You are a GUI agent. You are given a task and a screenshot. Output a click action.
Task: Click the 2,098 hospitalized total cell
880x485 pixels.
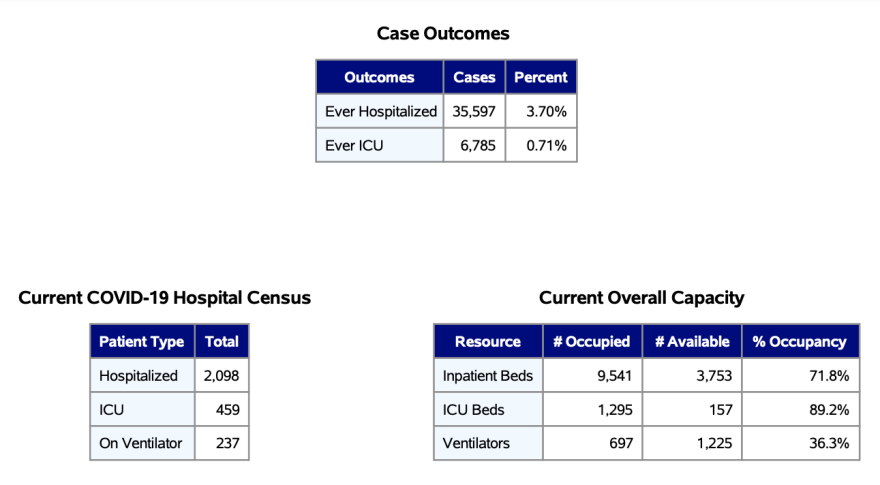click(x=222, y=376)
